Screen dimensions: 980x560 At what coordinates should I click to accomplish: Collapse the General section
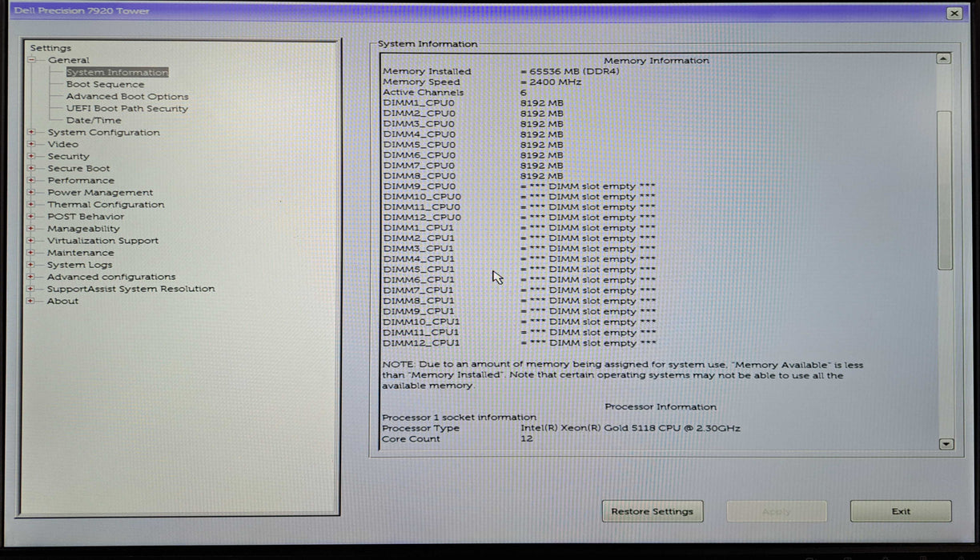30,59
